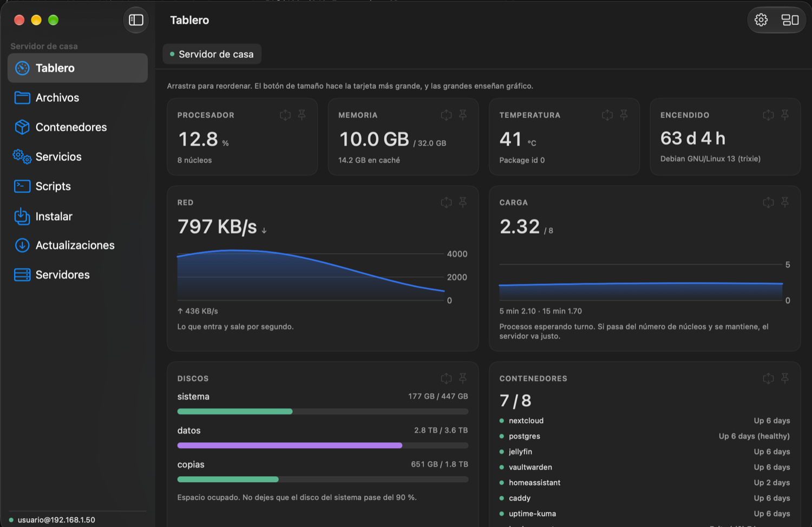Click the 10.0 GB memory value

click(x=374, y=140)
